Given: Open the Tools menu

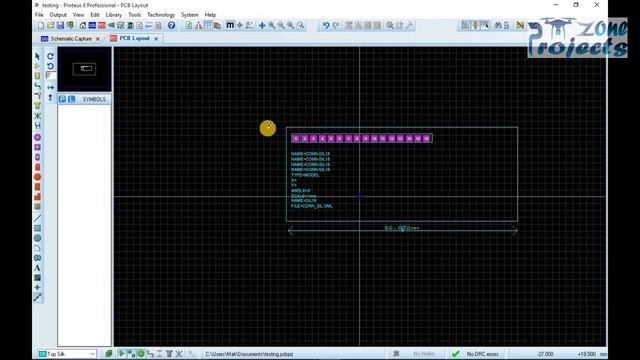Looking at the screenshot, I should [134, 15].
